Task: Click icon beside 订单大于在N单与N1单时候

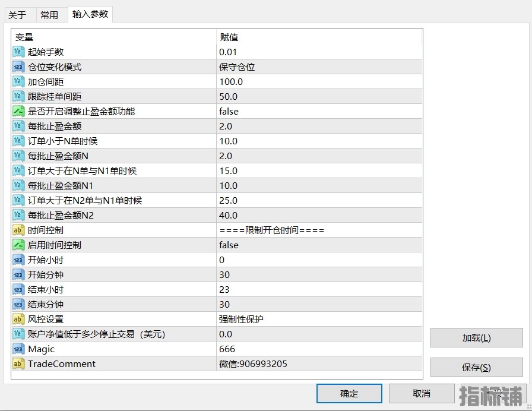Action: click(18, 170)
